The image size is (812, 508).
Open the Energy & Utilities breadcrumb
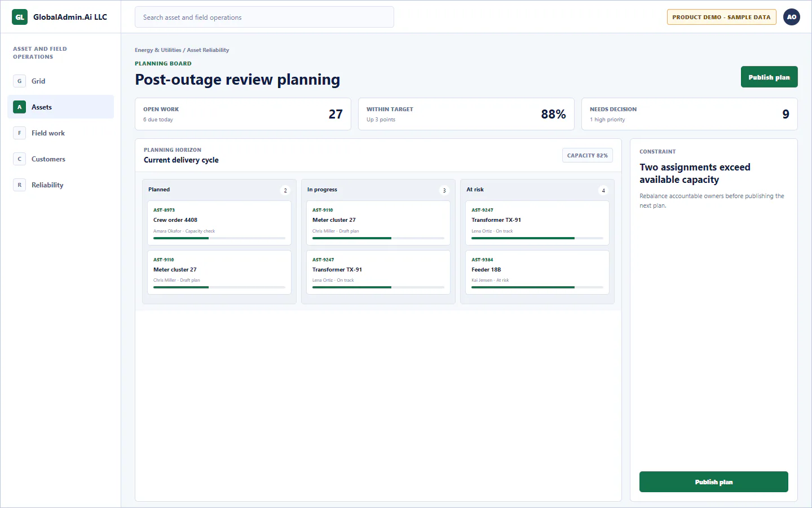pos(158,50)
